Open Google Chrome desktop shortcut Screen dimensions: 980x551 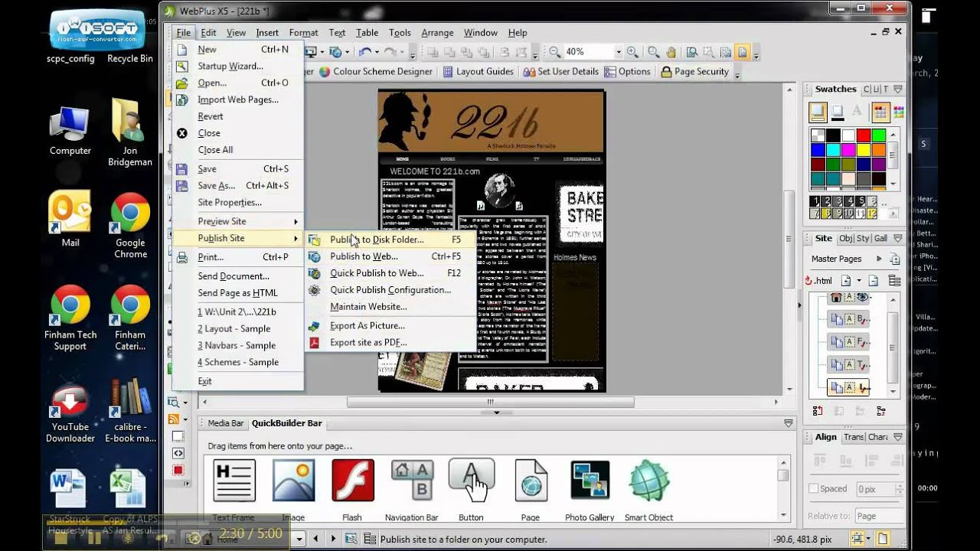click(x=130, y=226)
